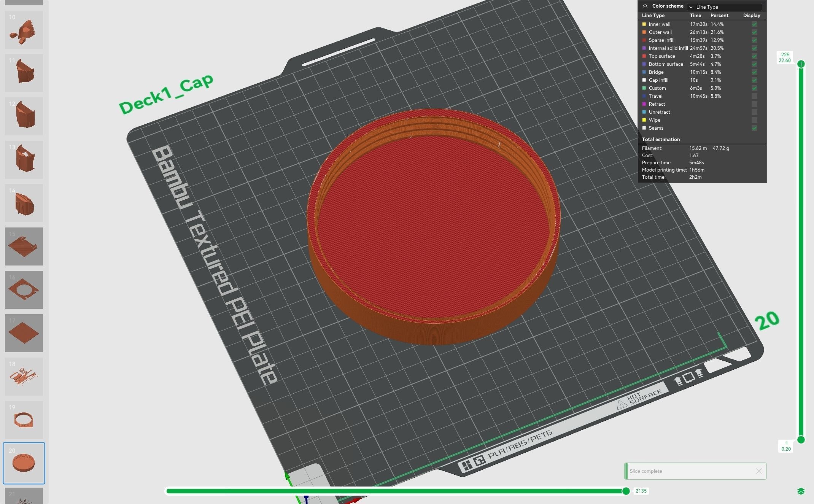Click the plus icon on layer slider top
The image size is (814, 504).
coord(801,64)
